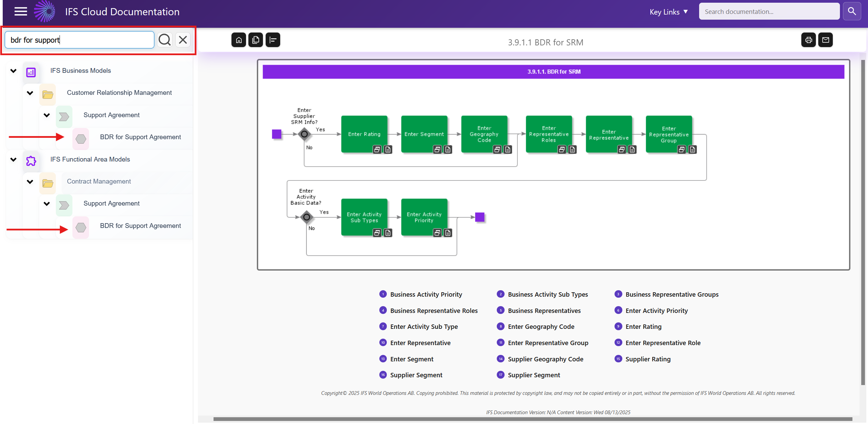This screenshot has width=868, height=424.
Task: Click the home icon button
Action: (239, 40)
